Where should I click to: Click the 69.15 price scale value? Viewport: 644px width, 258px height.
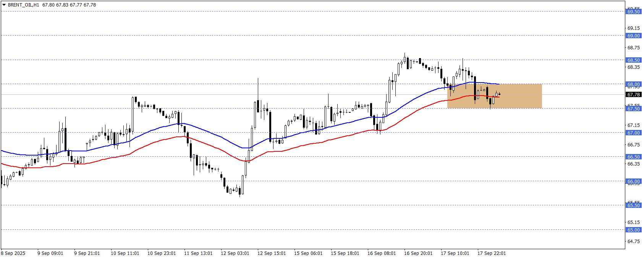pos(634,28)
